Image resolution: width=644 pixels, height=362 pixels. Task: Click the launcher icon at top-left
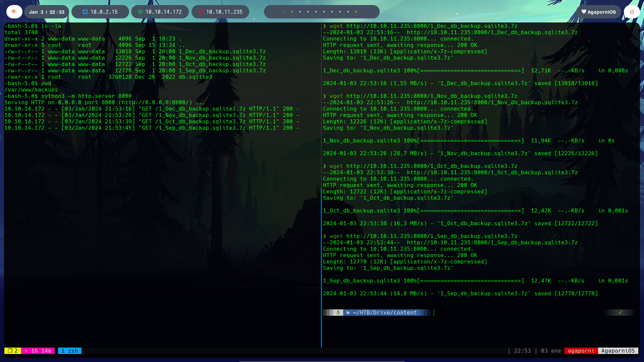click(14, 12)
